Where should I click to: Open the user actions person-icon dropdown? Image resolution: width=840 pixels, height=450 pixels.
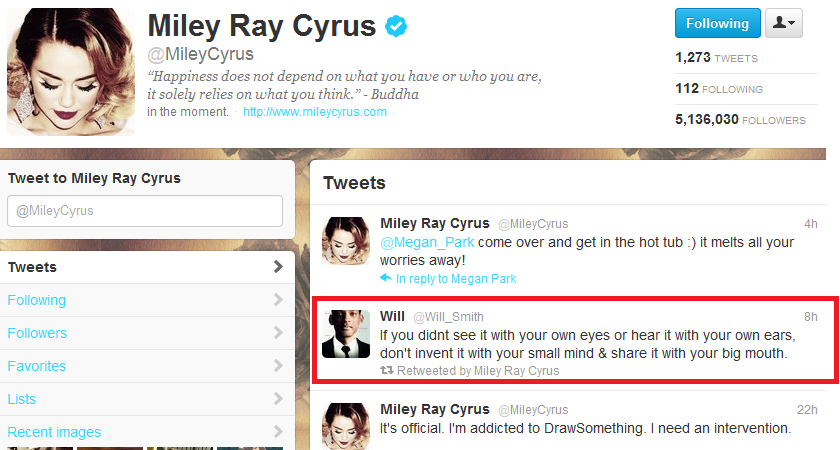[784, 23]
